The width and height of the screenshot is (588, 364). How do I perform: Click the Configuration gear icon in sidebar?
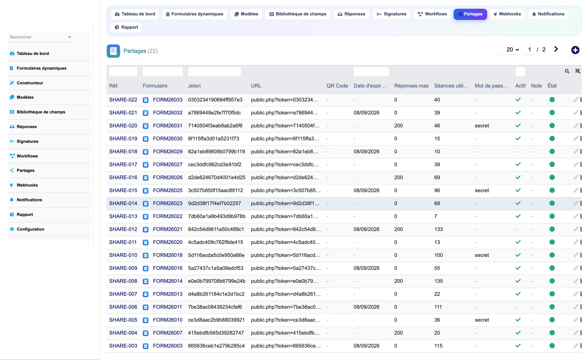tap(12, 229)
